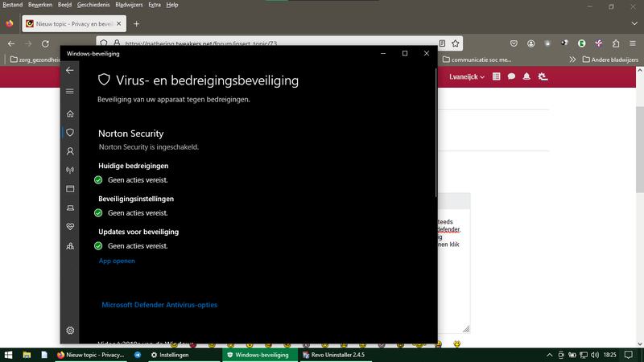
Task: Show hidden system tray icons
Action: tap(549, 355)
